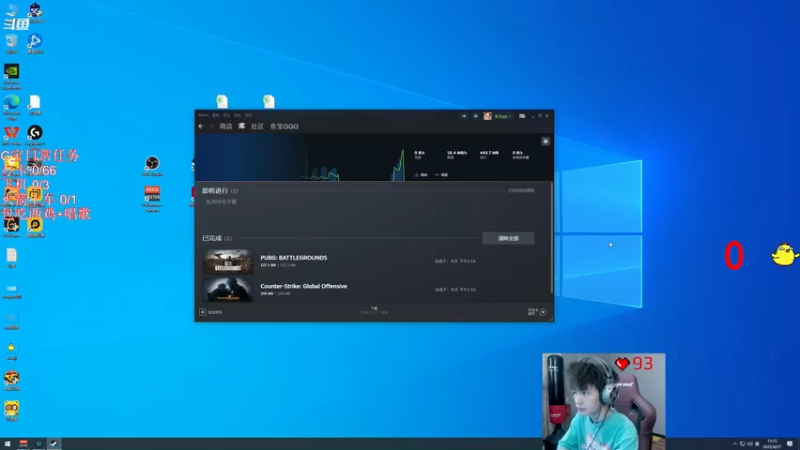
Task: Open the Windows notification center icon
Action: pos(790,444)
